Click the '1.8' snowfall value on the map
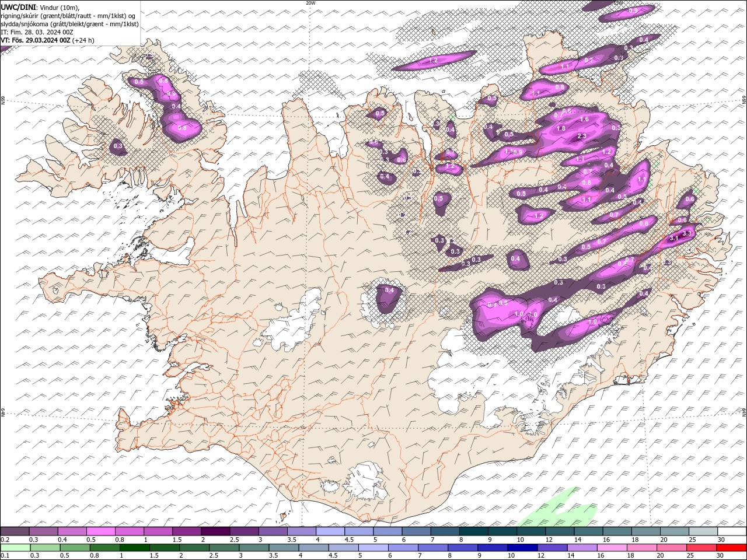The height and width of the screenshot is (560, 747). point(561,128)
